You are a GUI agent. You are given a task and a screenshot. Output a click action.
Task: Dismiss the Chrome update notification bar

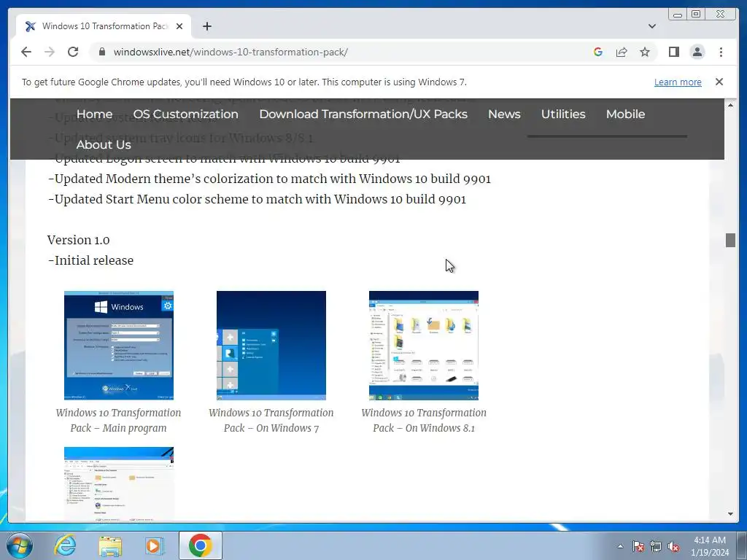click(x=719, y=82)
